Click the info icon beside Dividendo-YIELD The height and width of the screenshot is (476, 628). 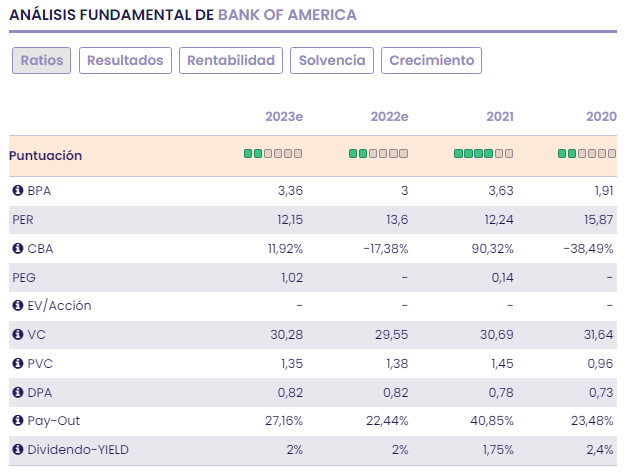pyautogui.click(x=17, y=450)
